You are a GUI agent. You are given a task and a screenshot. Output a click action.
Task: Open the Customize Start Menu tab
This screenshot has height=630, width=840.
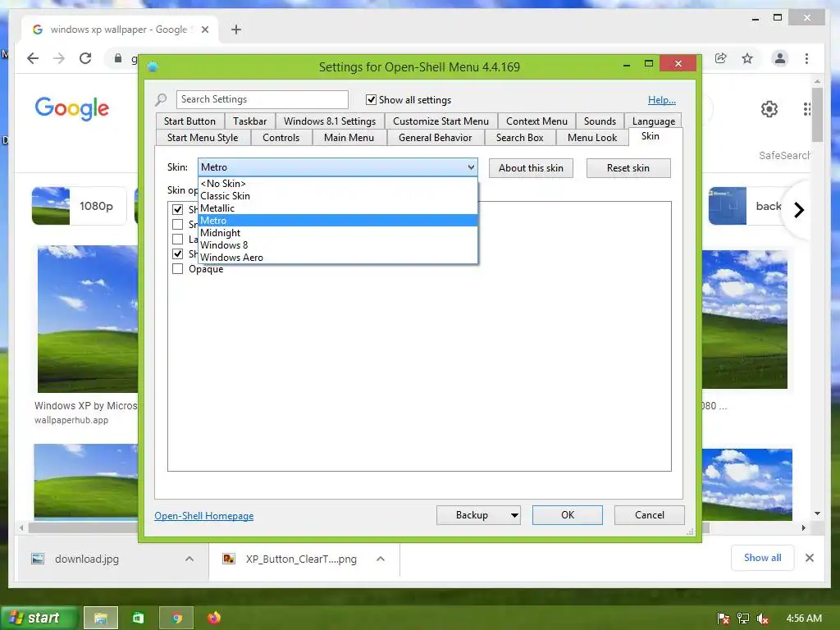441,121
